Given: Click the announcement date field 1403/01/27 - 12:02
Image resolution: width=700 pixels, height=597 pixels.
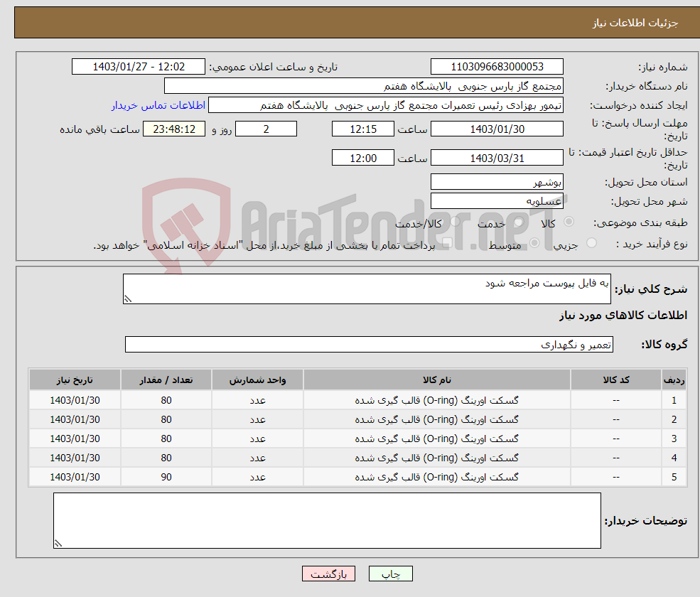Looking at the screenshot, I should coord(139,67).
